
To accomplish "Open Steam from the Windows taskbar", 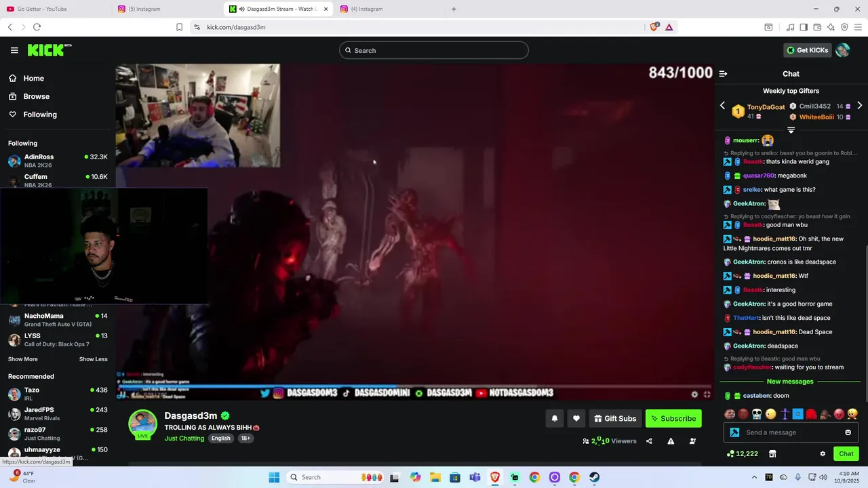I will [594, 477].
